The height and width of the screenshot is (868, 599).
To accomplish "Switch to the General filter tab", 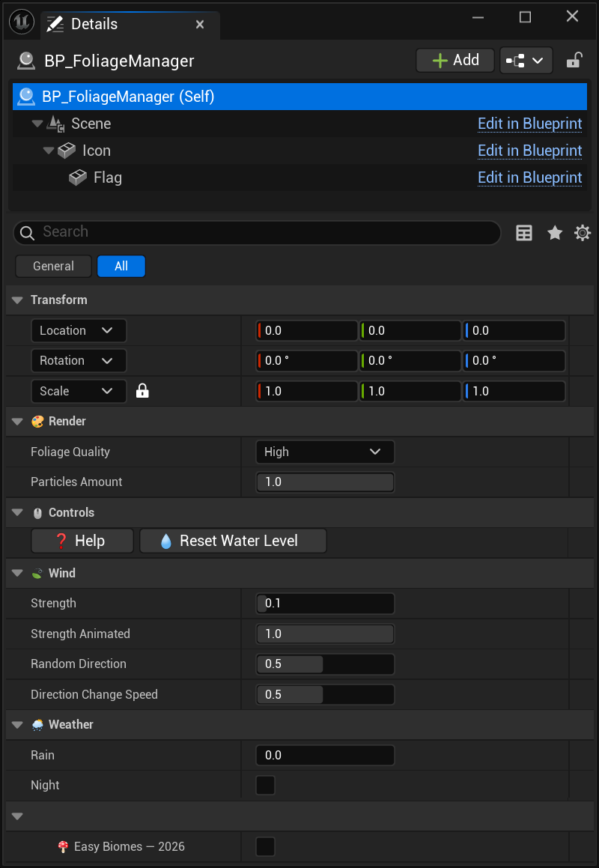I will (x=53, y=267).
